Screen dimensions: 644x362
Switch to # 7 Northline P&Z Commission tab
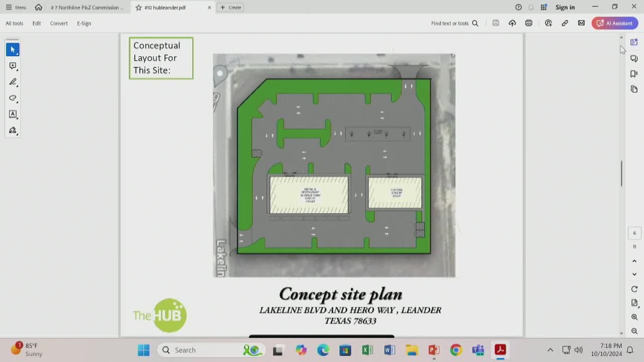(x=88, y=8)
